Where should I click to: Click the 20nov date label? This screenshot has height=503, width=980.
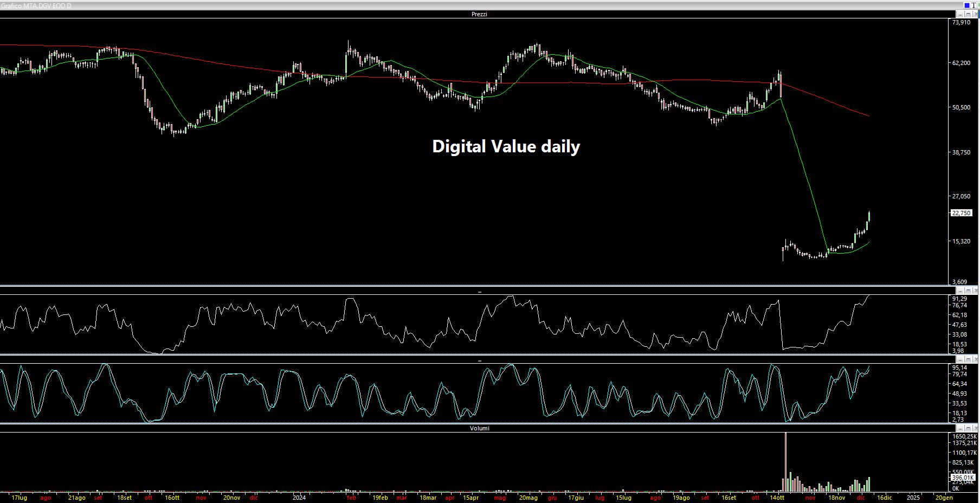pyautogui.click(x=232, y=498)
